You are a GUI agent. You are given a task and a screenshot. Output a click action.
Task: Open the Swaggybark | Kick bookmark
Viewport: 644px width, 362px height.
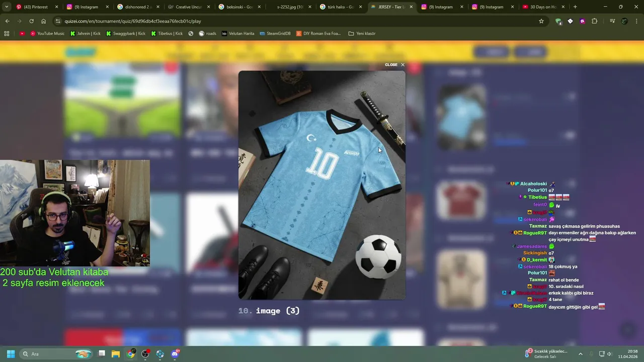(125, 33)
